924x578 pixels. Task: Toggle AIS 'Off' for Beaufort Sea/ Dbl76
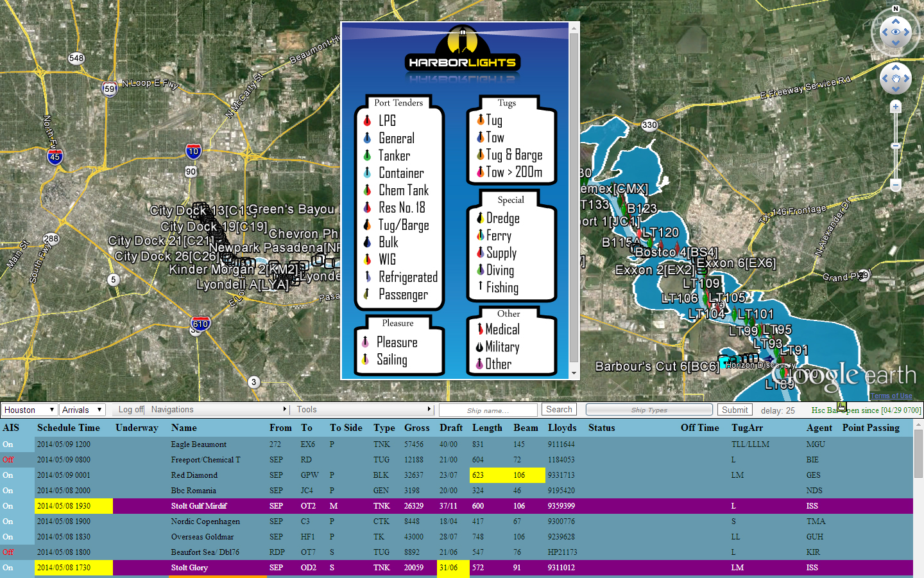pyautogui.click(x=8, y=552)
